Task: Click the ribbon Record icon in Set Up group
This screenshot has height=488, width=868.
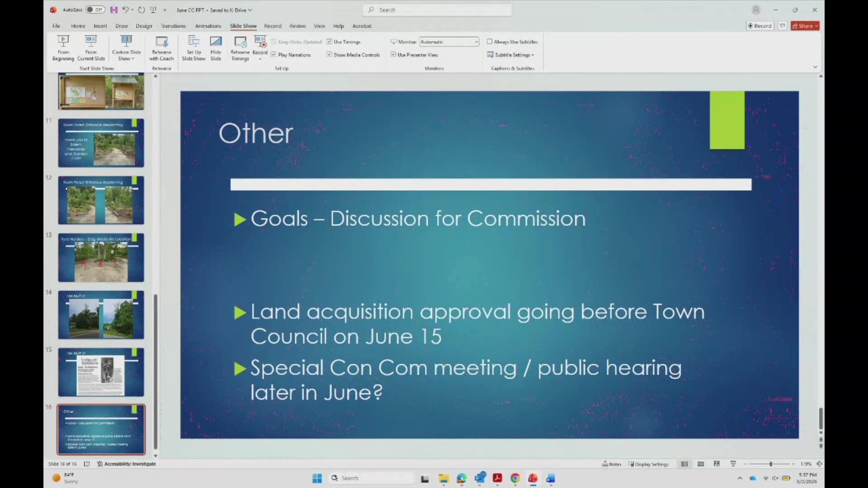Action: [260, 42]
